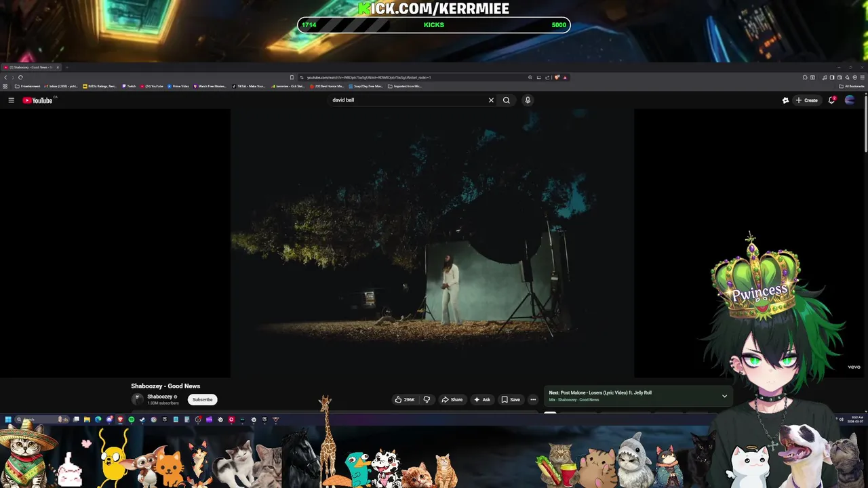Click the video player to pause playback
The width and height of the screenshot is (868, 488).
(432, 243)
